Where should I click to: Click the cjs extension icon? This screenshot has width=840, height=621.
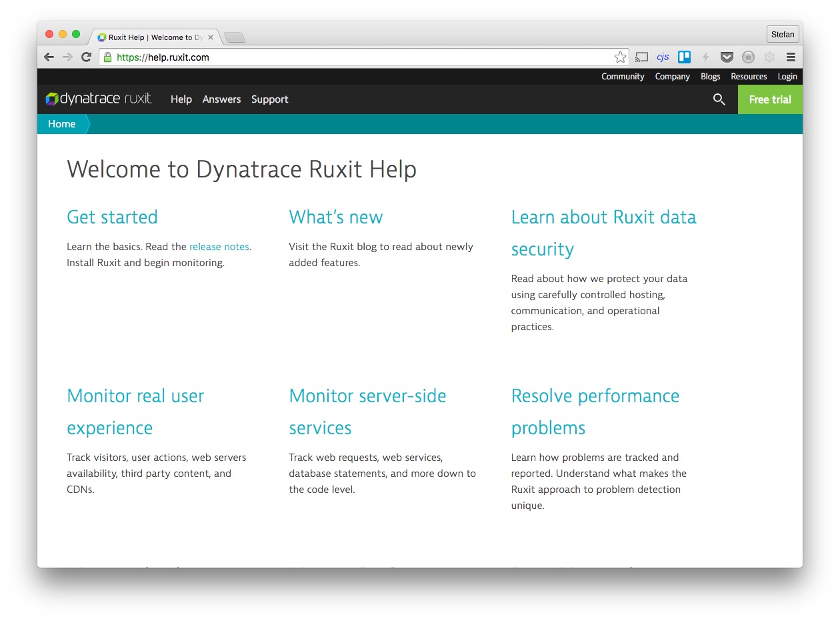tap(663, 57)
